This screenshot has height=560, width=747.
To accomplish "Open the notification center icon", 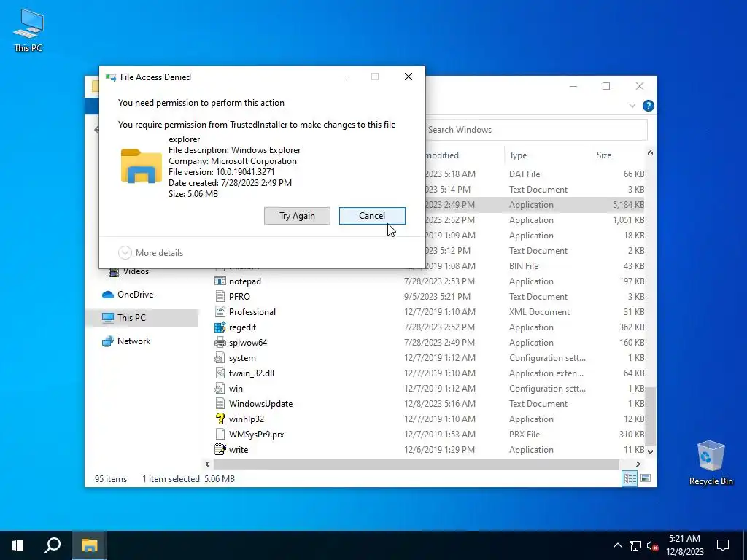I will click(723, 545).
